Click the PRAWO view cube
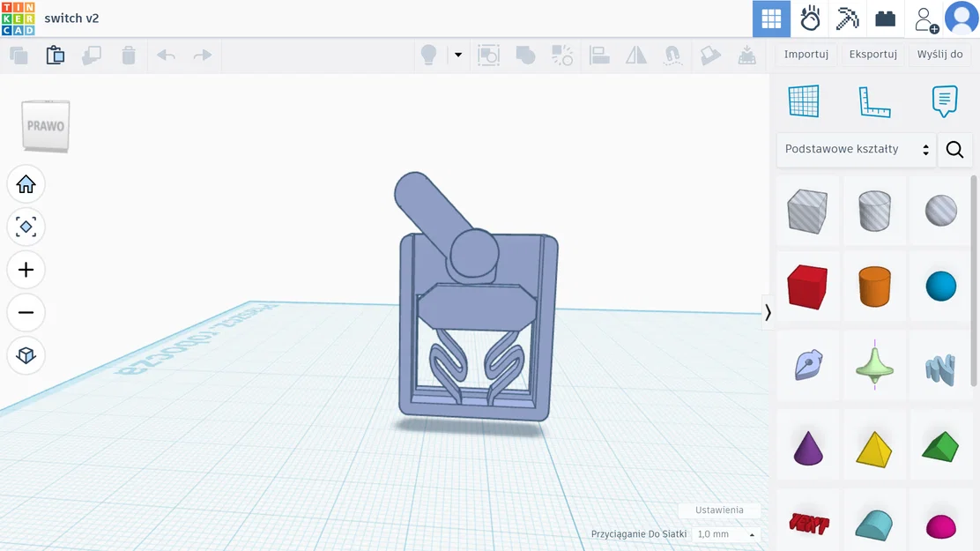The height and width of the screenshot is (551, 980). point(46,126)
